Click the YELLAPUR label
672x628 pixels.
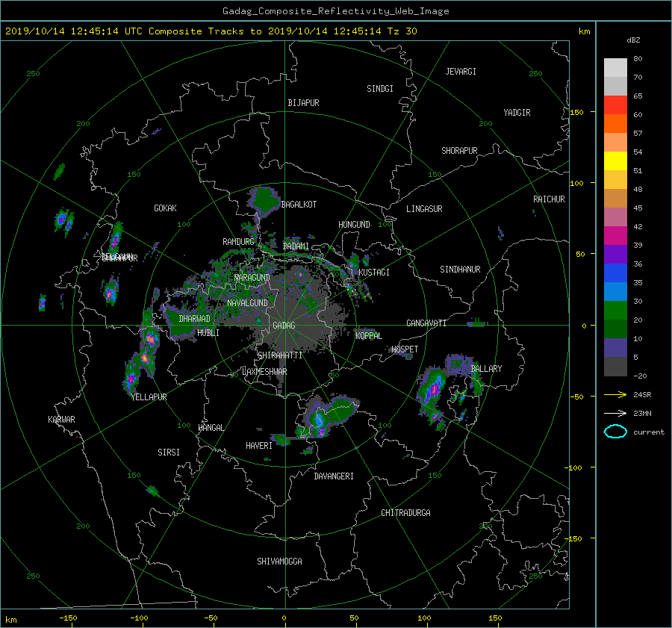149,397
